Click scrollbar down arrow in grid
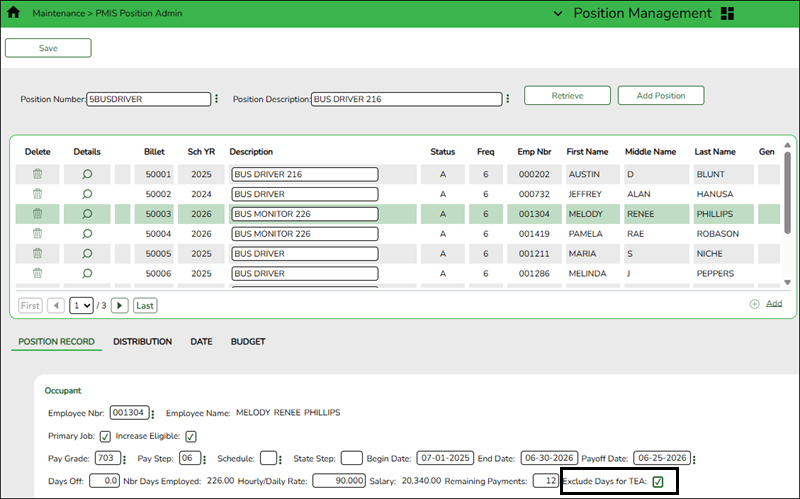 (787, 282)
